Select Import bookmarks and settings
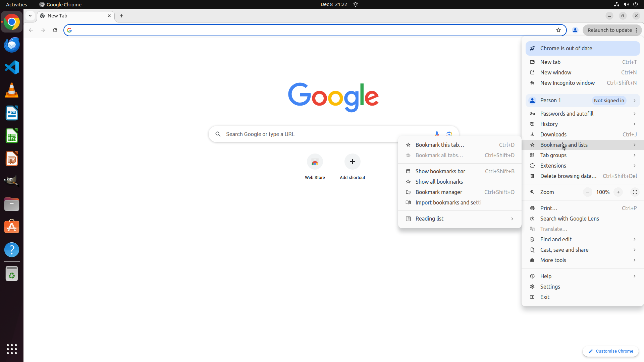This screenshot has height=362, width=644. [460, 202]
